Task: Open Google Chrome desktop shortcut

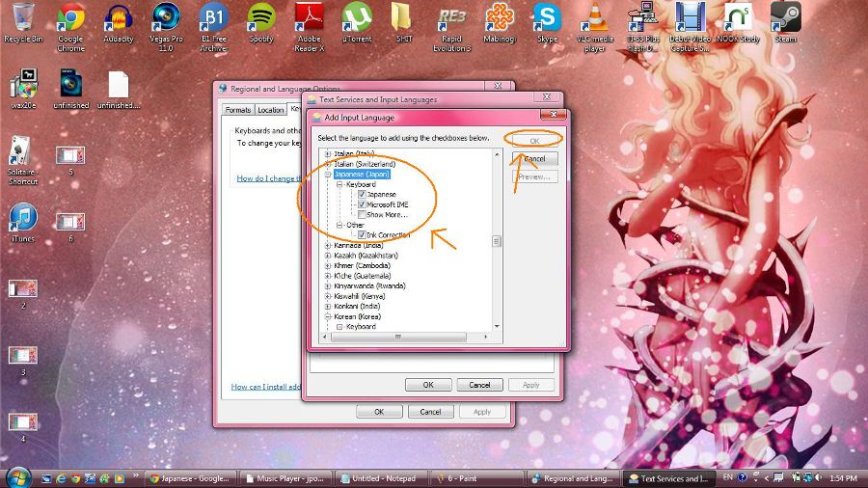Action: coord(70,19)
